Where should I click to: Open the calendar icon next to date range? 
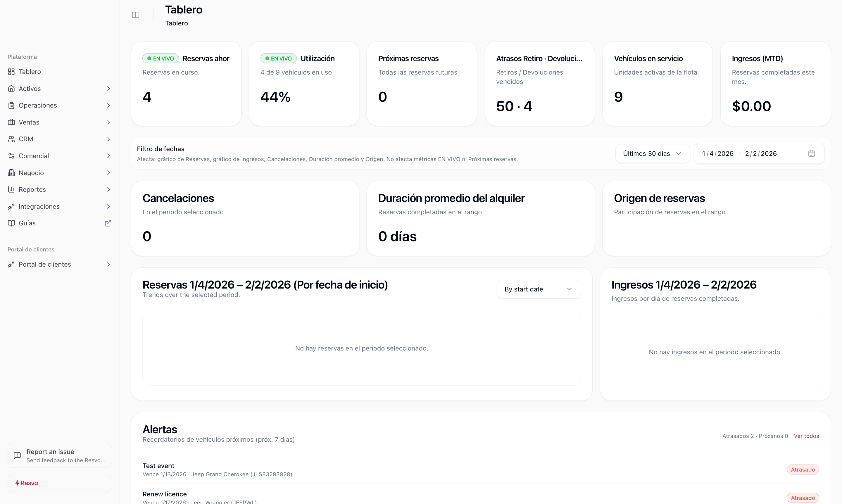point(811,153)
